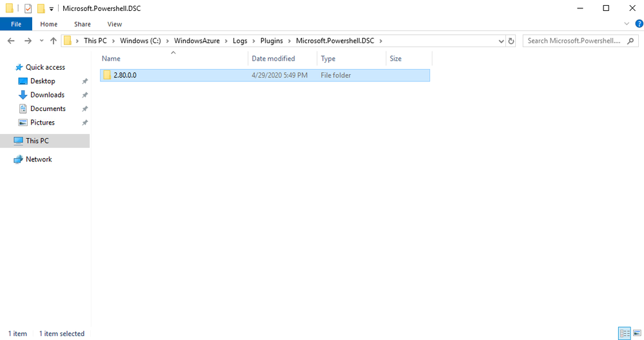Image resolution: width=644 pixels, height=340 pixels.
Task: Click the search magnifier icon
Action: [x=630, y=41]
